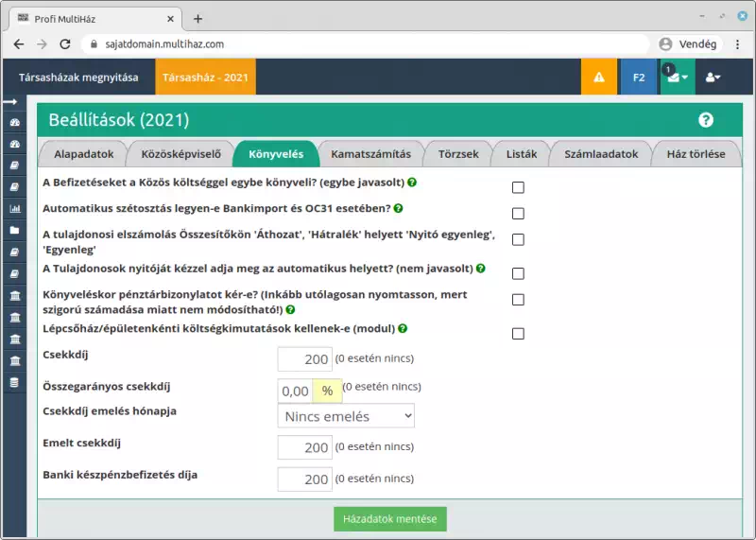
Task: Click the folder icon in left sidebar
Action: pos(14,230)
